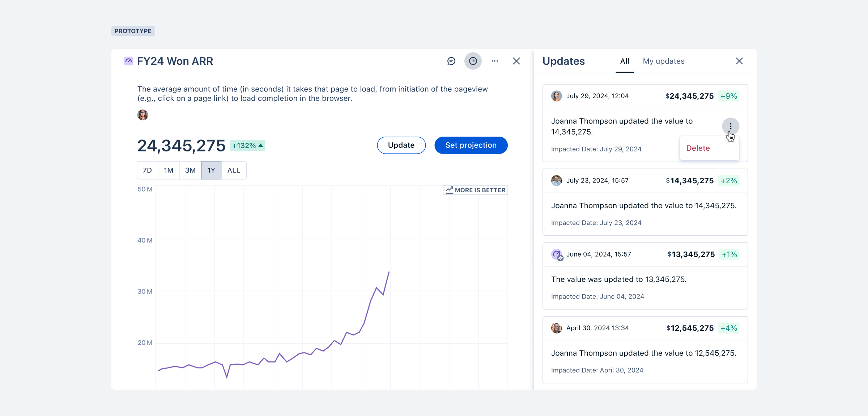Select the 1M time range
This screenshot has height=416, width=868.
(169, 170)
